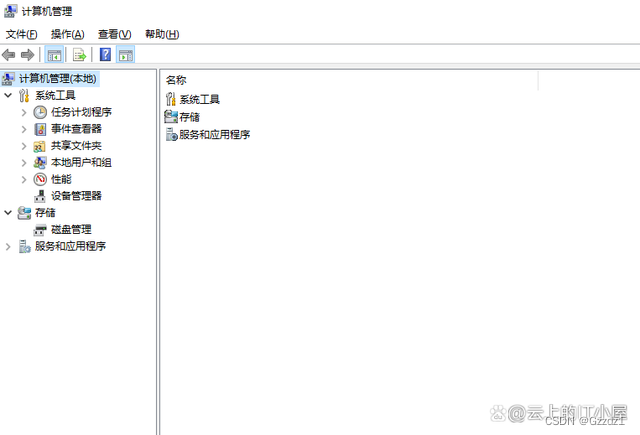Select 性能 in the tree
Screen dimensions: 640x435
[61, 179]
